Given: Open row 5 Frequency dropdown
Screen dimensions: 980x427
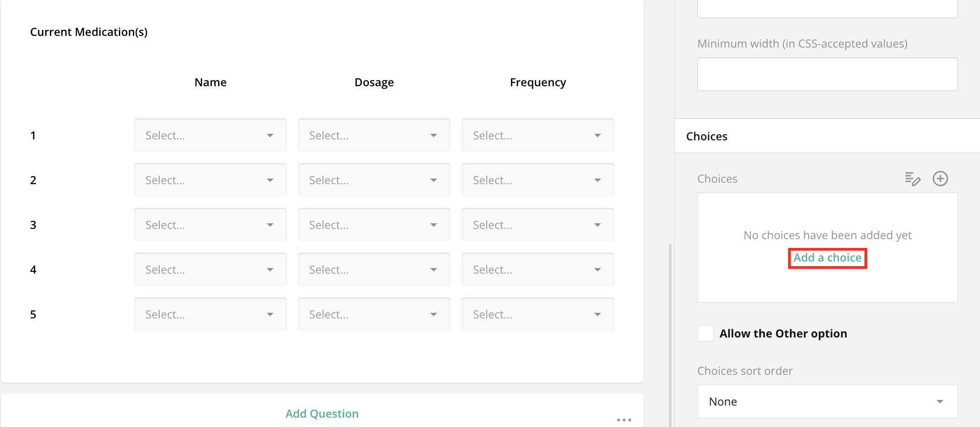Looking at the screenshot, I should (x=538, y=315).
